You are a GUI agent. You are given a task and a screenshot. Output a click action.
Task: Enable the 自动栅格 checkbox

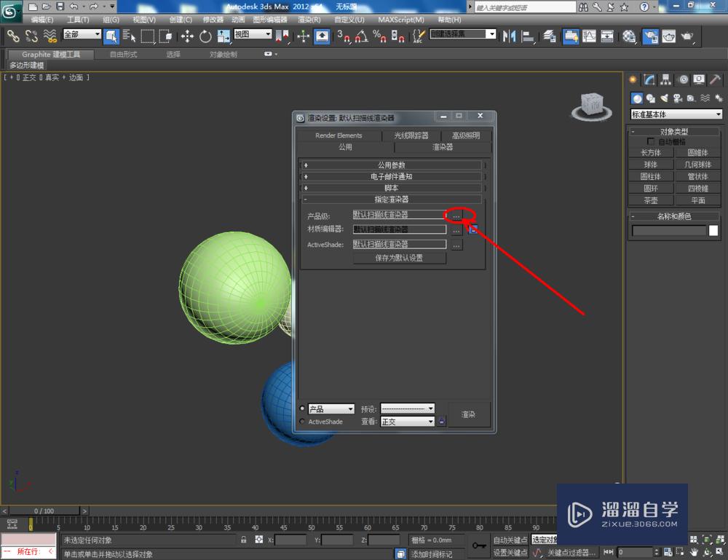point(650,141)
